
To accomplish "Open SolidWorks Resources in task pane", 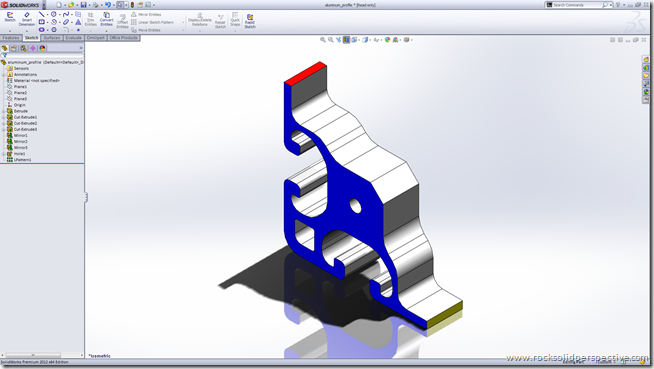I will [646, 60].
